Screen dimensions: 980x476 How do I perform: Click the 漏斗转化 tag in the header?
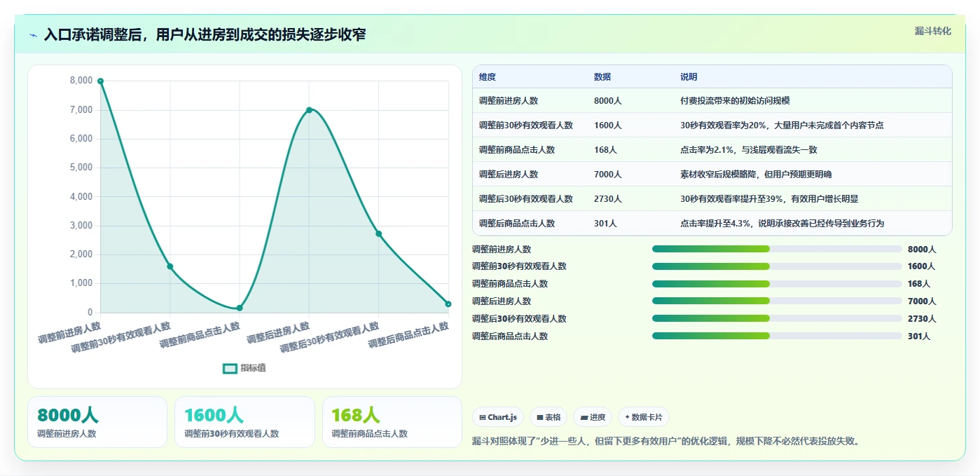pyautogui.click(x=932, y=32)
